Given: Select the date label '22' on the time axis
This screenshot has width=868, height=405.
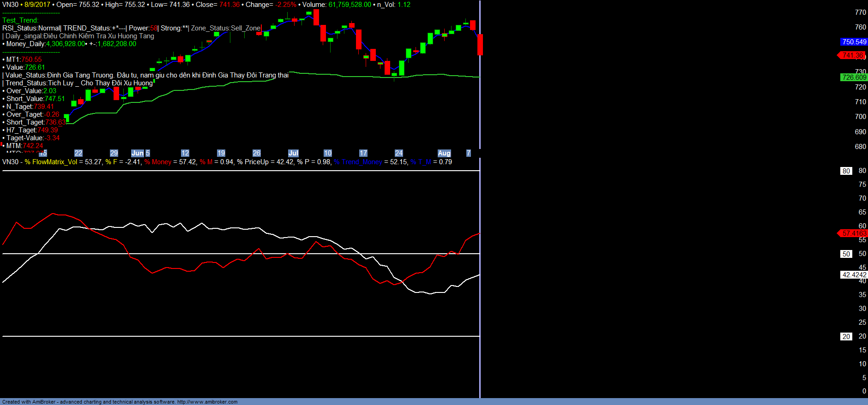Looking at the screenshot, I should click(78, 153).
